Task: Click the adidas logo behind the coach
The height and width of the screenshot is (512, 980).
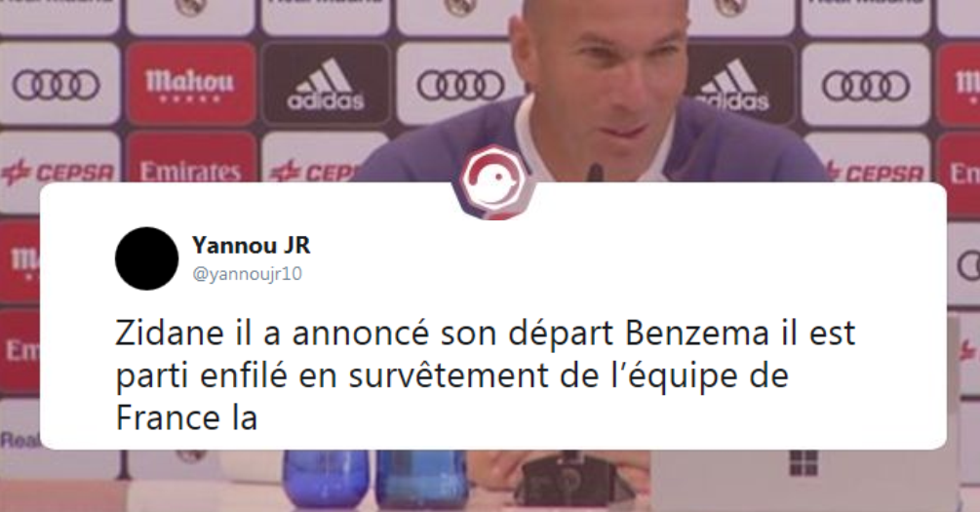Action: click(x=732, y=86)
